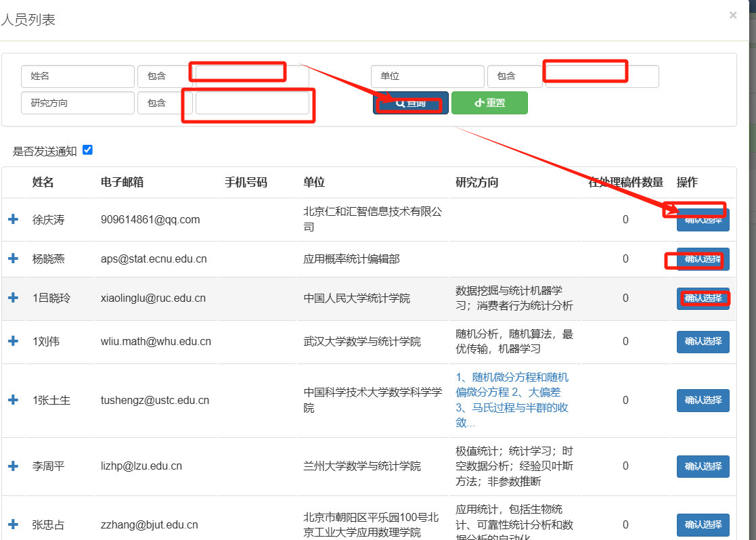Click the plus icon next to 张忠占
756x540 pixels.
pyautogui.click(x=14, y=524)
